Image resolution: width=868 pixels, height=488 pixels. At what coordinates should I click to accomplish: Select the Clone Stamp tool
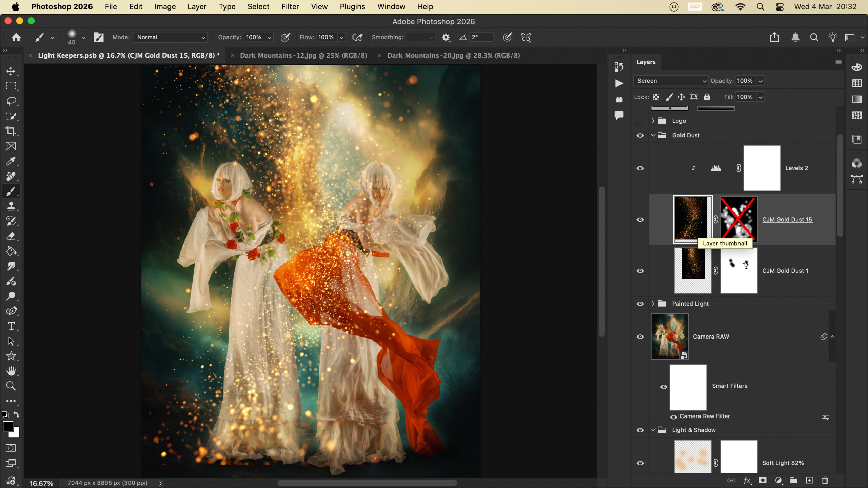click(x=11, y=206)
